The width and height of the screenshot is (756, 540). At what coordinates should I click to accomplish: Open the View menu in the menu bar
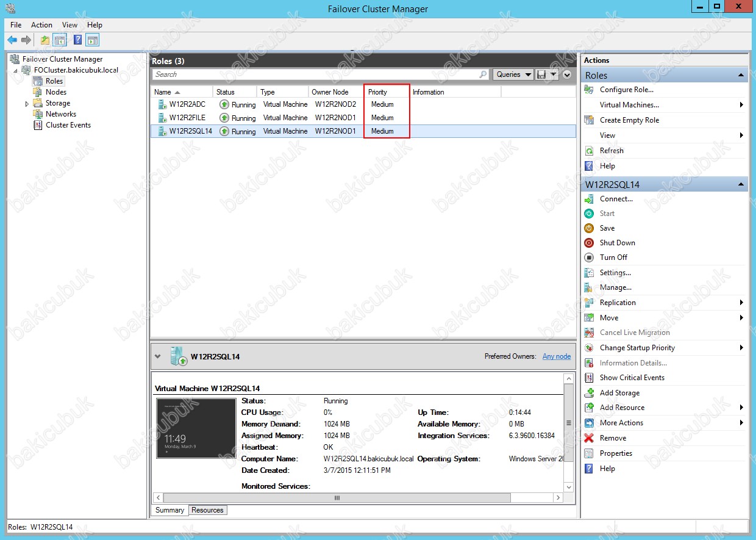(x=70, y=25)
